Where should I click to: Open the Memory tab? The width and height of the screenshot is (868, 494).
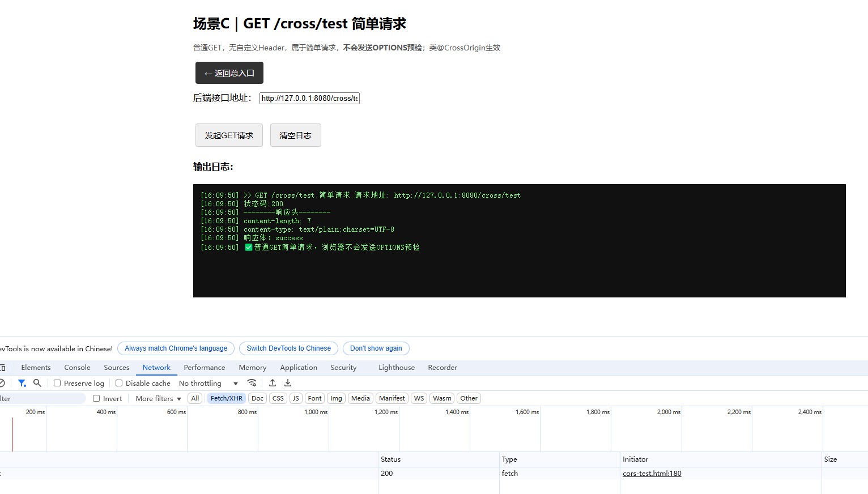[253, 368]
